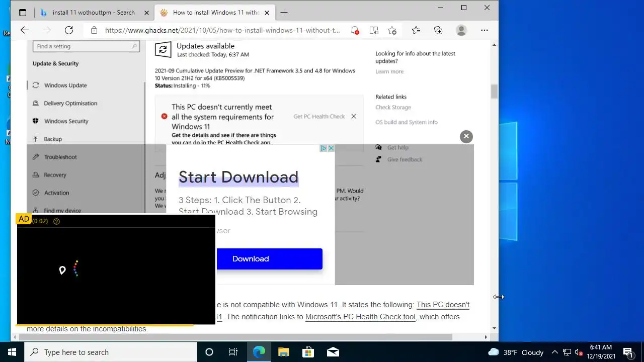The image size is (644, 362).
Task: Click "Get PC Health Check" in the article image
Action: point(319,117)
